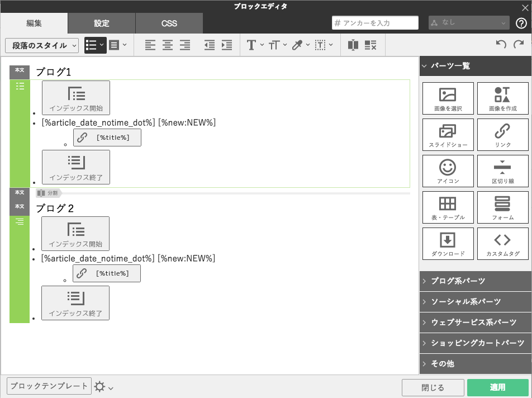Viewport: 532px width, 398px height.
Task: Insert the ダウンロード part
Action: pos(448,244)
